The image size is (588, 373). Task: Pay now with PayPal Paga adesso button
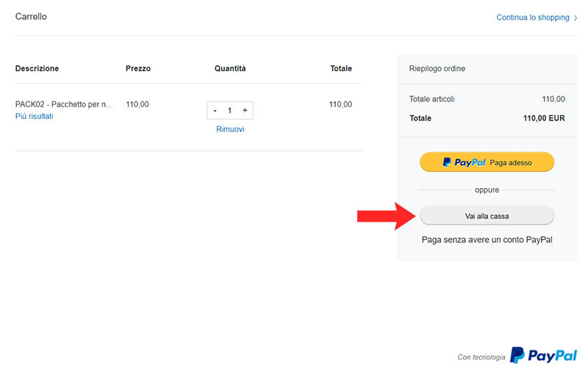(487, 162)
